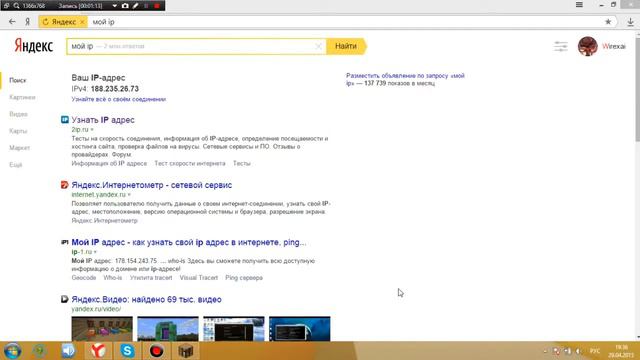Open the Windows Start button

12,351
